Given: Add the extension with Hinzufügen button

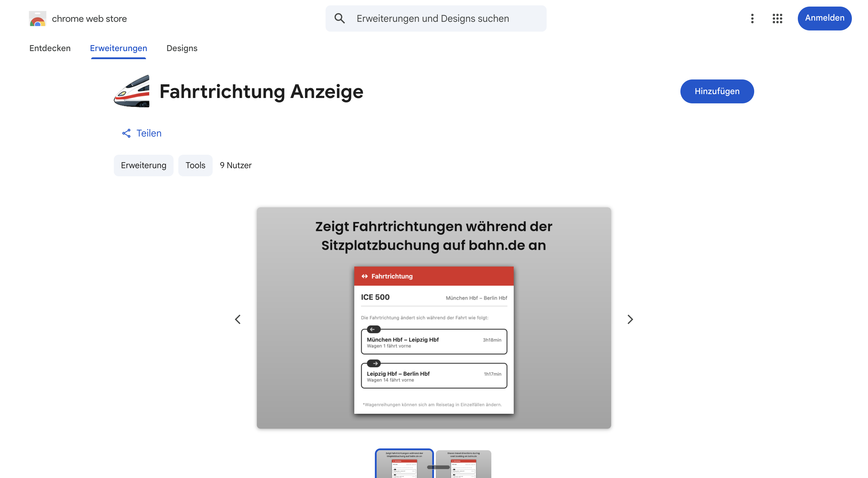Looking at the screenshot, I should point(717,91).
